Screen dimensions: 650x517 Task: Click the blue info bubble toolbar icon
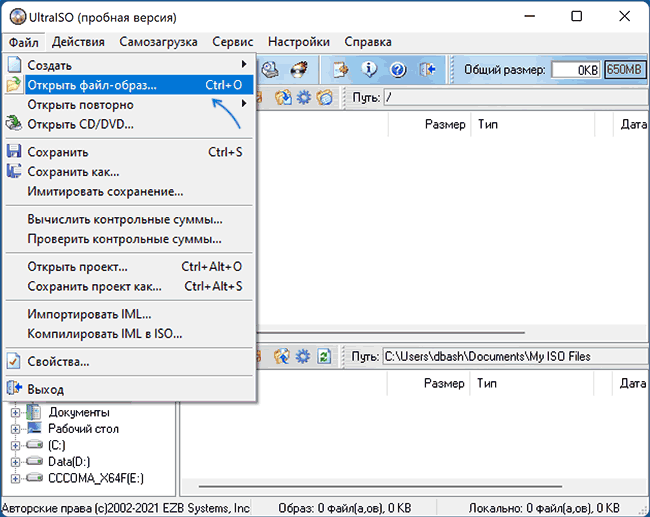[369, 69]
